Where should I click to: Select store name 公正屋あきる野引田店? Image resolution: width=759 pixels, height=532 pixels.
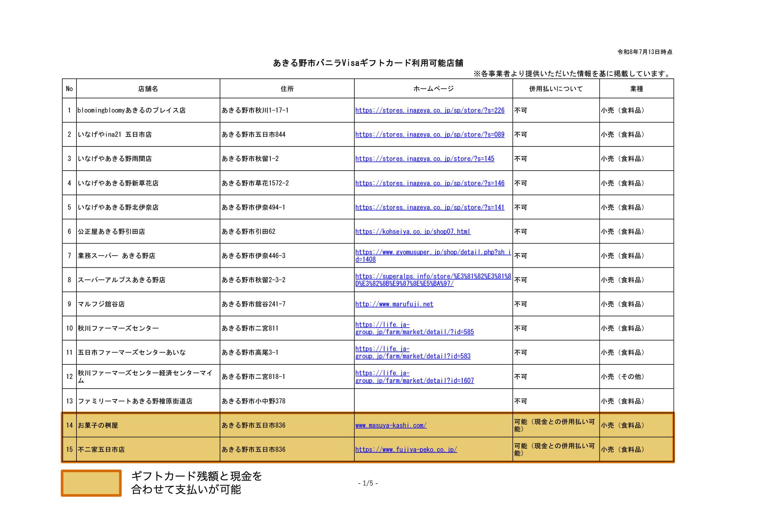point(111,232)
